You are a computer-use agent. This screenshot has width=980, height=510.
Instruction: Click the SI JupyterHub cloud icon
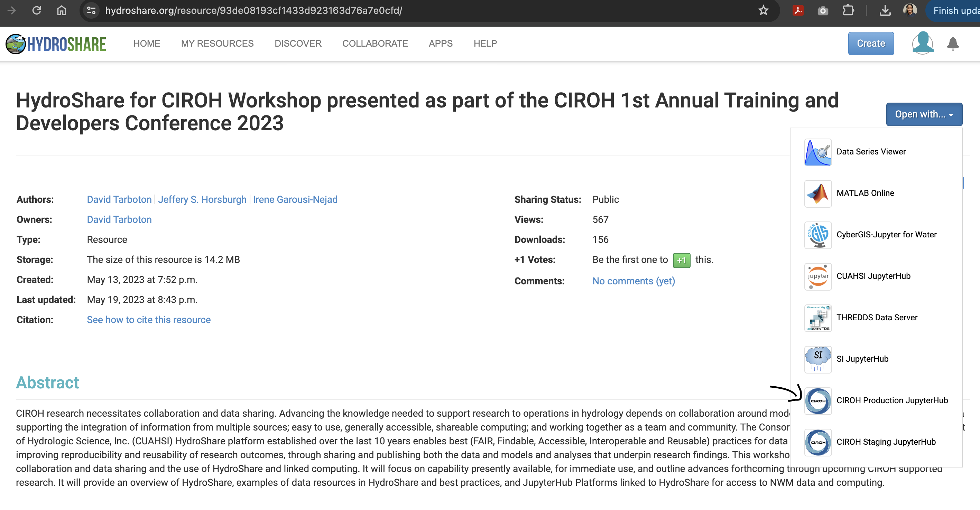tap(818, 359)
